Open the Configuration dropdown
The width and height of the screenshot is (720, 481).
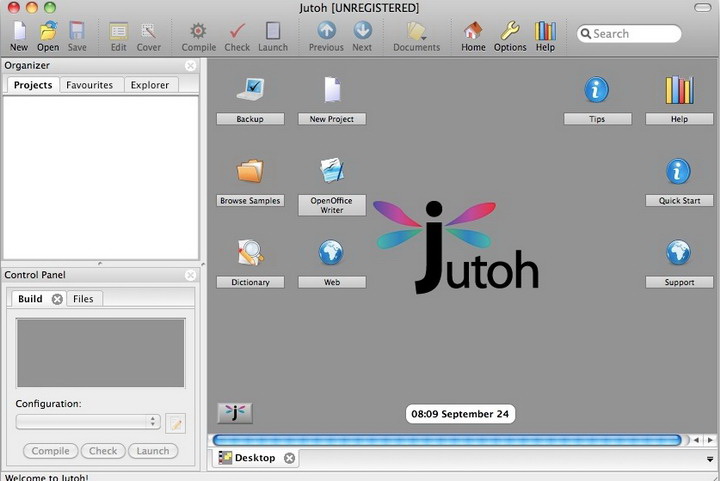[x=88, y=421]
